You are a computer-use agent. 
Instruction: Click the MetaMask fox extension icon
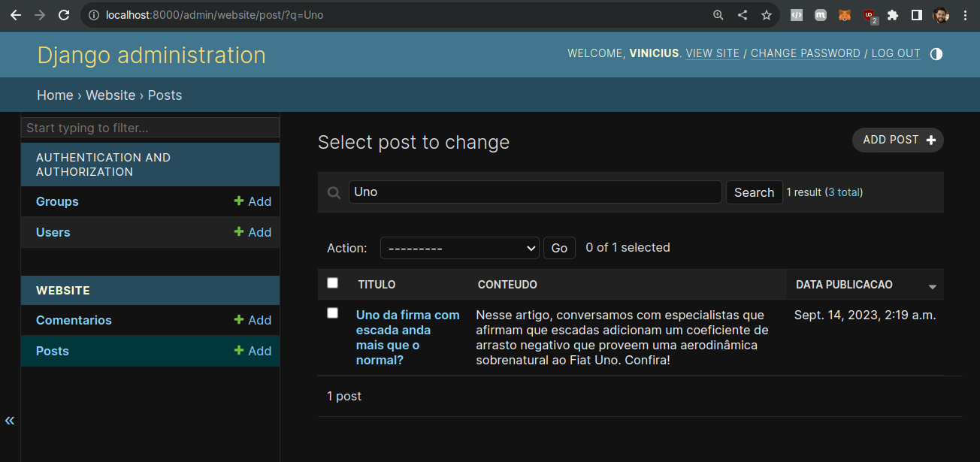tap(845, 15)
